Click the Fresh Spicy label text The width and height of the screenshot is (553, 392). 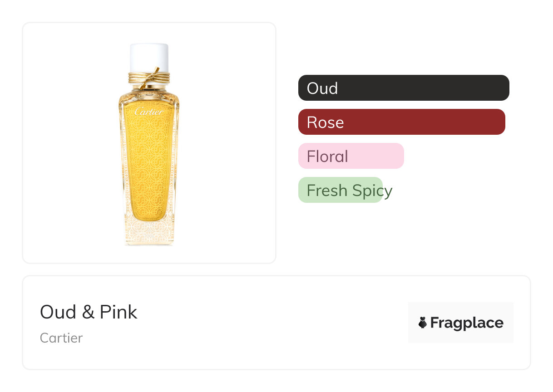pyautogui.click(x=350, y=191)
